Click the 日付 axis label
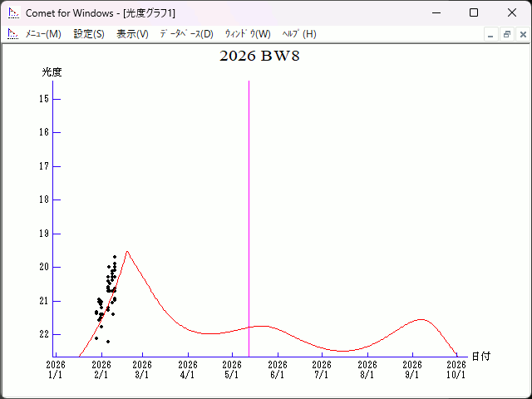This screenshot has width=532, height=399. coord(481,356)
